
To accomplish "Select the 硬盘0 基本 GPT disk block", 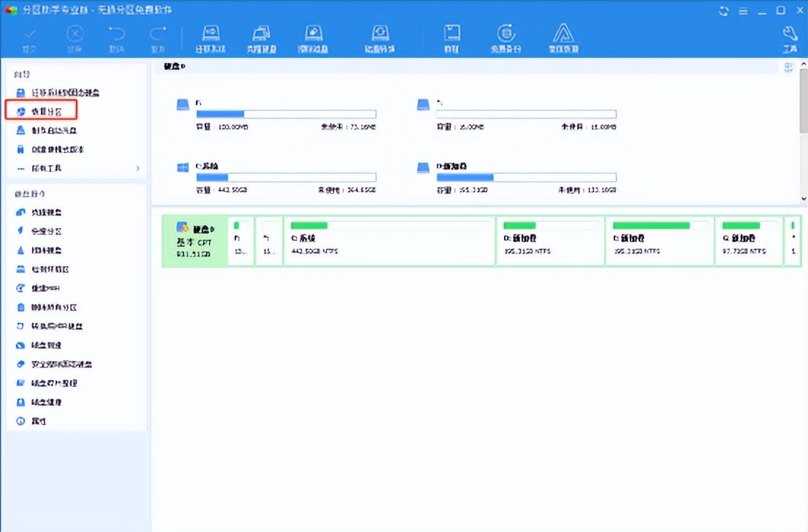I will point(194,240).
